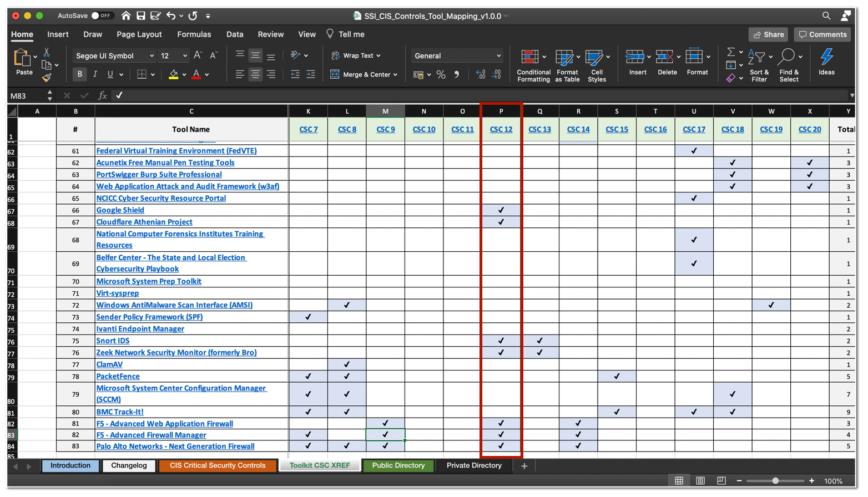Toggle Wrap Text
This screenshot has width=868, height=497.
[x=355, y=55]
